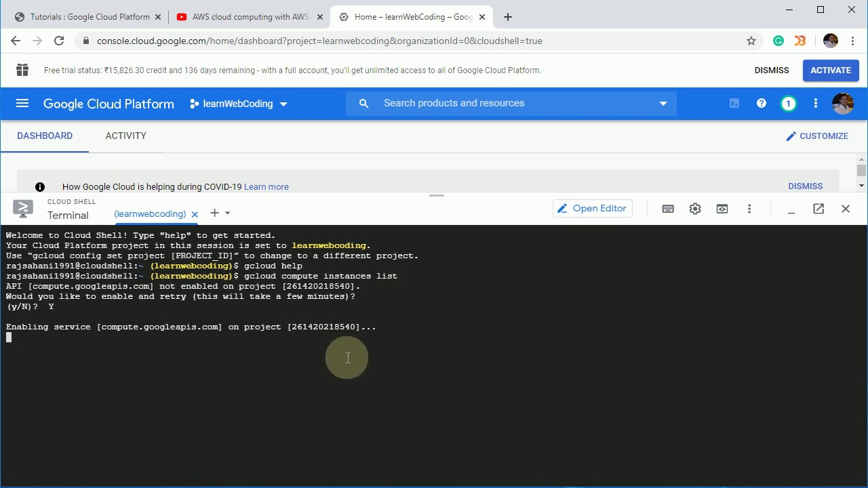This screenshot has height=488, width=868.
Task: Click the search magnifier icon
Action: click(364, 103)
